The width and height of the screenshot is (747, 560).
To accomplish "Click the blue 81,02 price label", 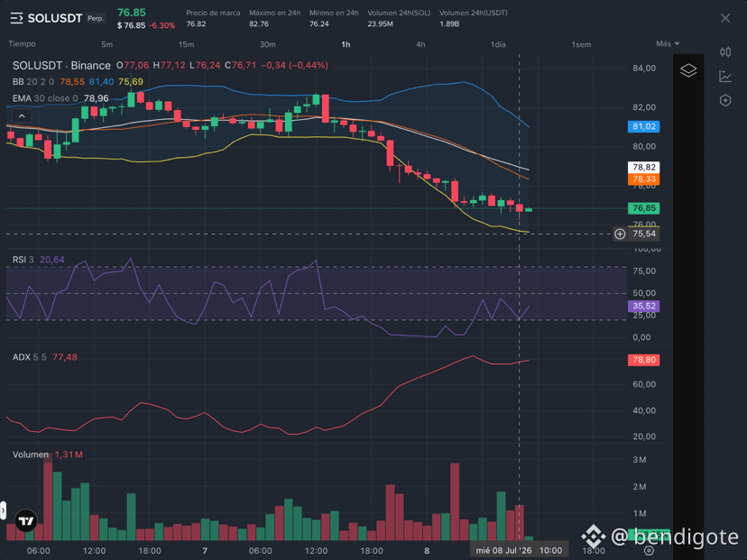I will coord(643,126).
